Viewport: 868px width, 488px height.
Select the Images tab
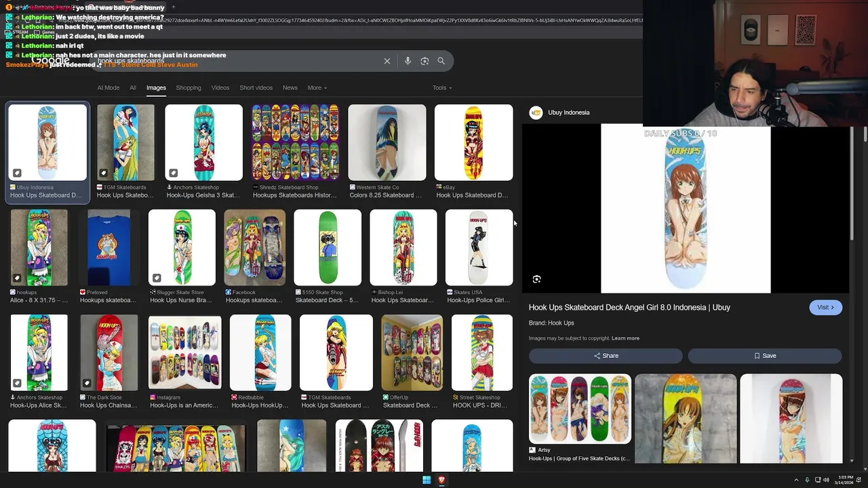coord(156,87)
